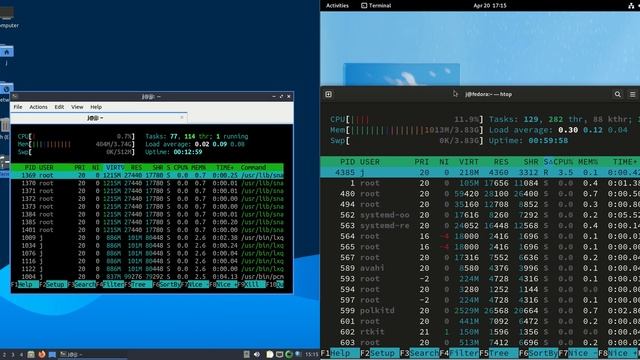This screenshot has width=640, height=360.
Task: Click F2 Setup in left htop
Action: click(53, 284)
